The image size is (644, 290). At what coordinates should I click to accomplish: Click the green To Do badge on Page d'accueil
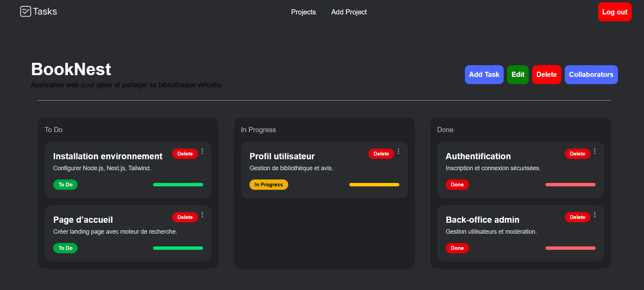[x=65, y=248]
